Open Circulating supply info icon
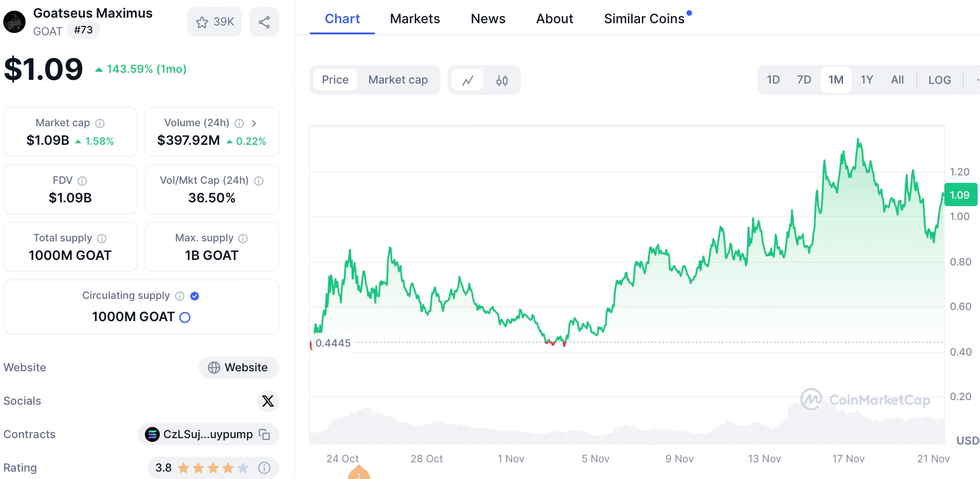 coord(180,296)
